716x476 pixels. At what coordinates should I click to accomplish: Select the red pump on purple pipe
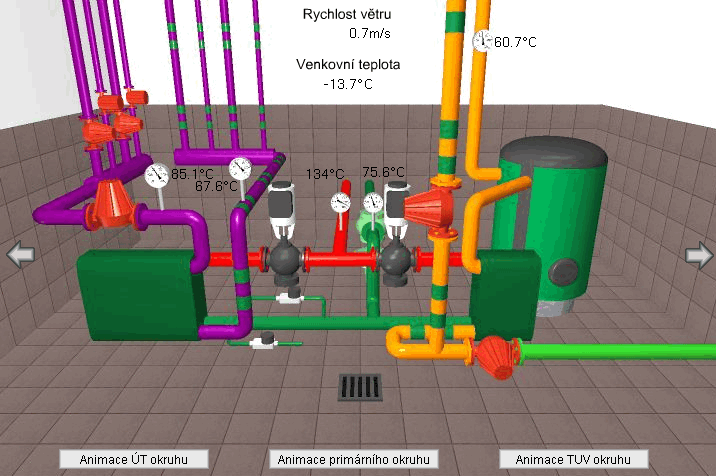(x=113, y=206)
